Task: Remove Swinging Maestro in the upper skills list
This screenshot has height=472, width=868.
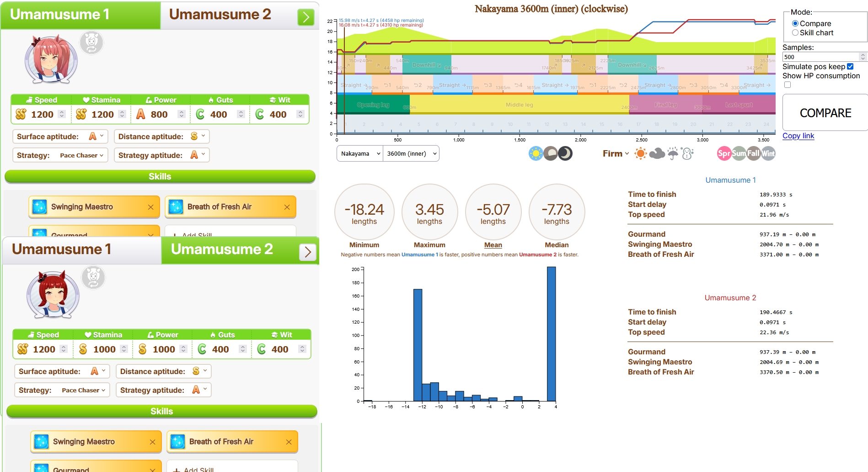Action: (x=150, y=207)
